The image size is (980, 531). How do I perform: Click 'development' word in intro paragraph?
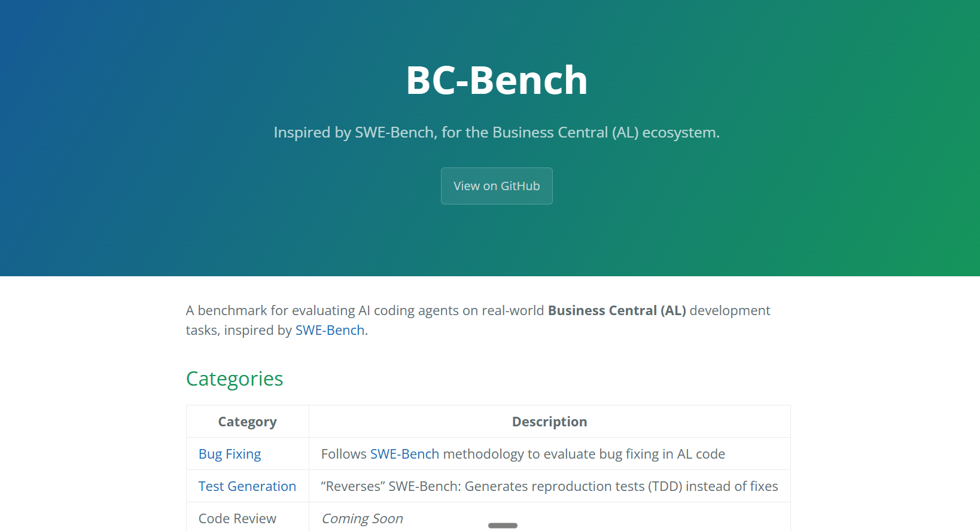(x=729, y=310)
